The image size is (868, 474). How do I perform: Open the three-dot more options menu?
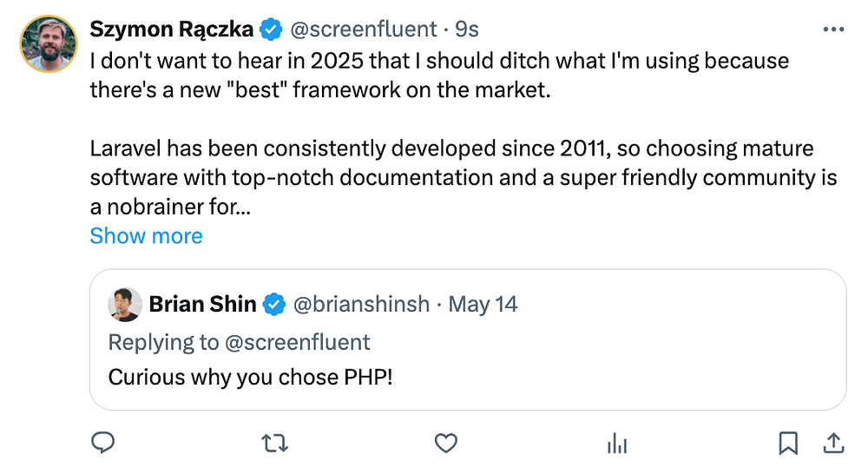point(832,30)
